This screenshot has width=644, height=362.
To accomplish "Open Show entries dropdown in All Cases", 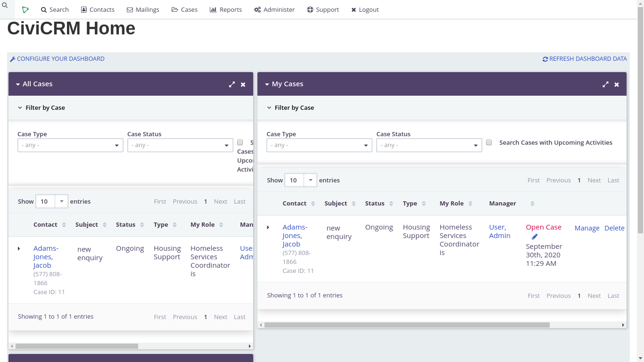I will point(52,201).
